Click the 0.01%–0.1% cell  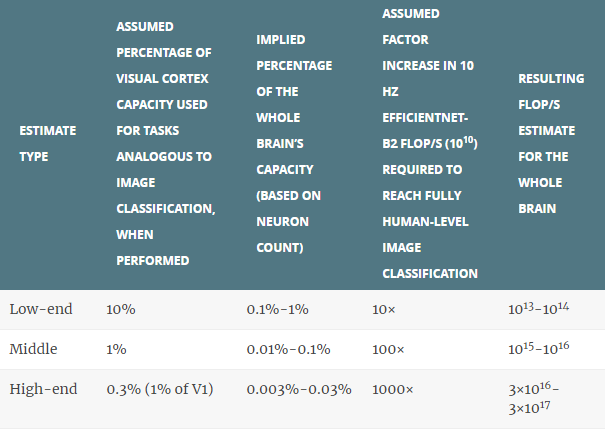288,349
